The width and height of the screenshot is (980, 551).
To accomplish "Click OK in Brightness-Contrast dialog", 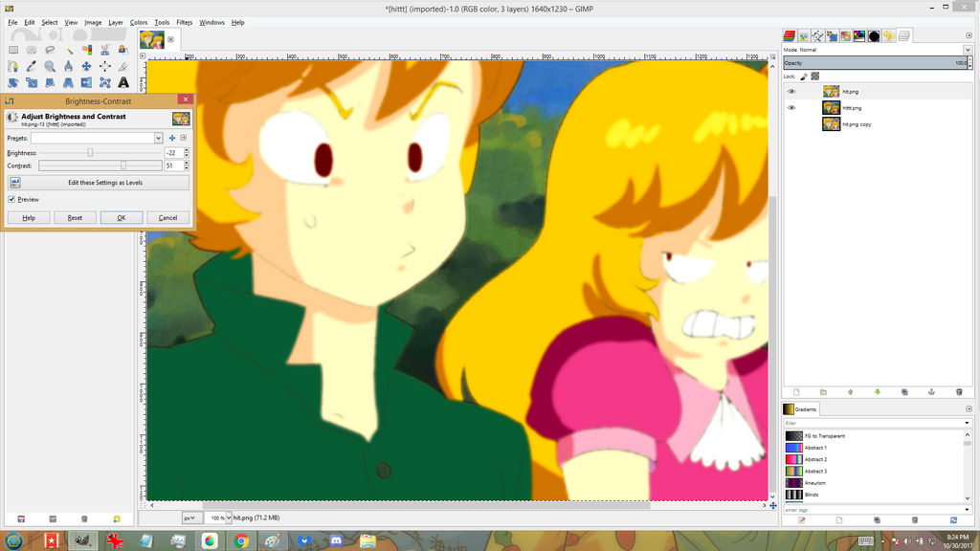I will click(x=122, y=218).
